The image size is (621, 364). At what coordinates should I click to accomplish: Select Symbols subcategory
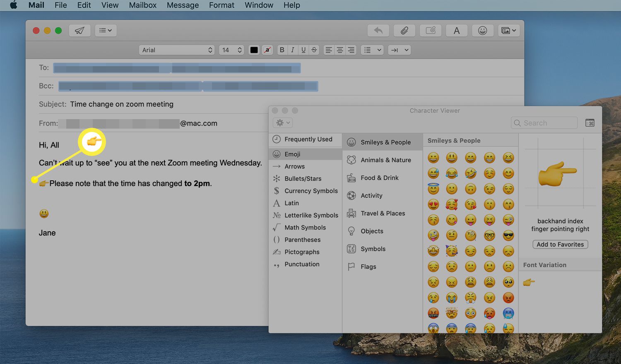(x=383, y=249)
